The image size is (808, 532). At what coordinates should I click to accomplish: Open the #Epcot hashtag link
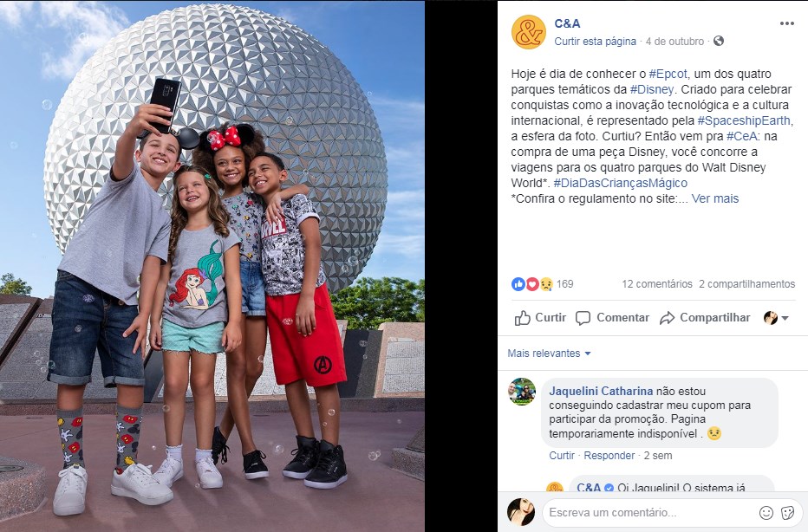pyautogui.click(x=668, y=74)
